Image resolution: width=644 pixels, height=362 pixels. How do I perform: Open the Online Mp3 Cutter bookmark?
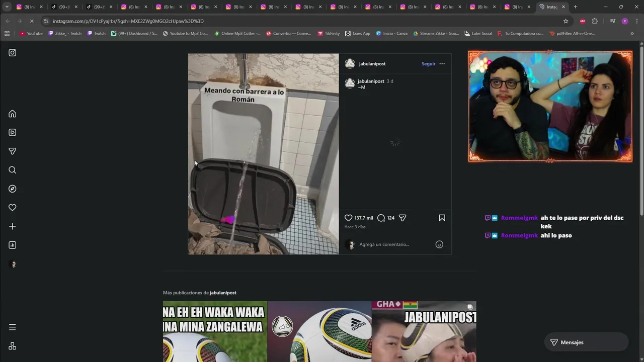click(x=237, y=34)
